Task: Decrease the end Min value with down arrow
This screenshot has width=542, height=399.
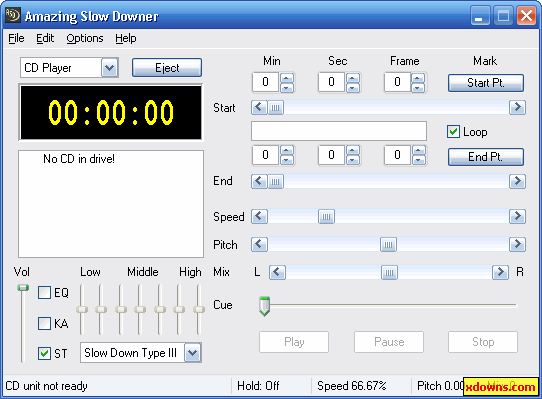Action: click(287, 160)
